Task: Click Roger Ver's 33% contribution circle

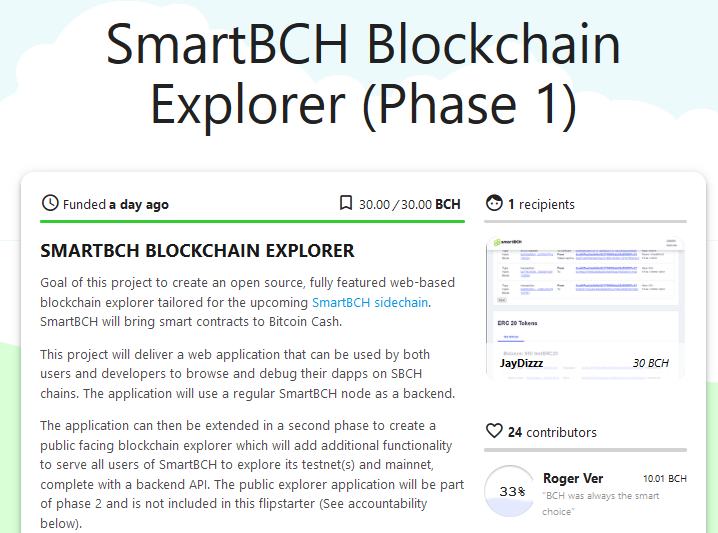Action: [x=509, y=491]
